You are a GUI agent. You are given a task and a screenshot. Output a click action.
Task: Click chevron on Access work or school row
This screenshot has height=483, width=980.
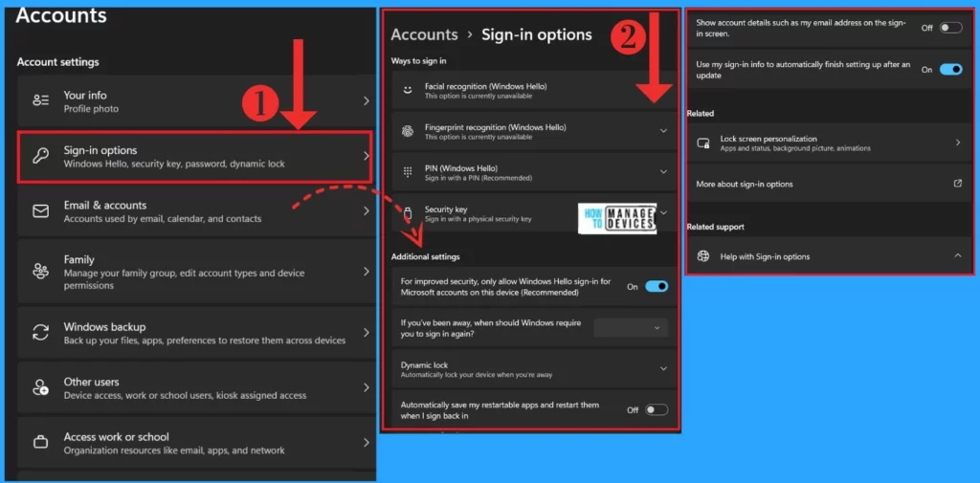pyautogui.click(x=367, y=443)
